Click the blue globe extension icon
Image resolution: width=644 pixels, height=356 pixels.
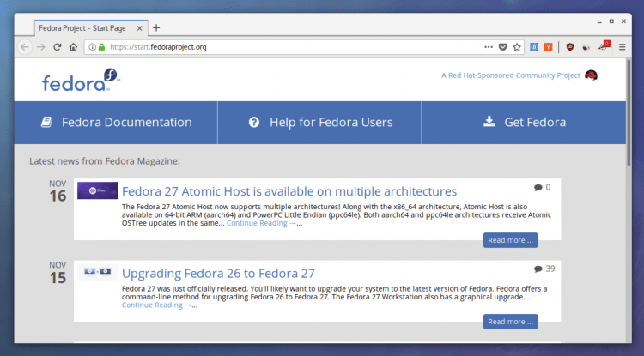pos(586,47)
